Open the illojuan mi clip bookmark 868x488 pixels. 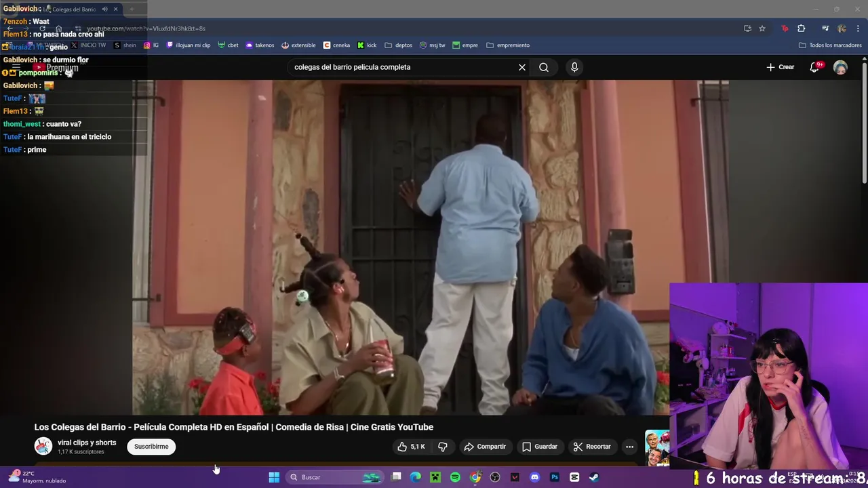[x=189, y=45]
